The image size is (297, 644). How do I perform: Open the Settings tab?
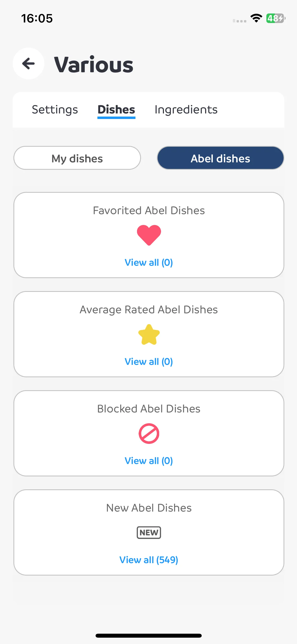click(x=55, y=109)
